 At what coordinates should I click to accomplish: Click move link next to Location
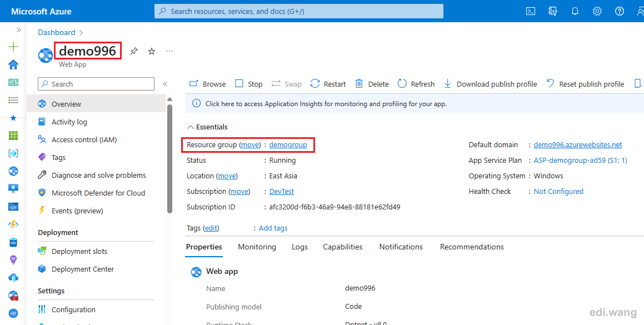pos(227,176)
